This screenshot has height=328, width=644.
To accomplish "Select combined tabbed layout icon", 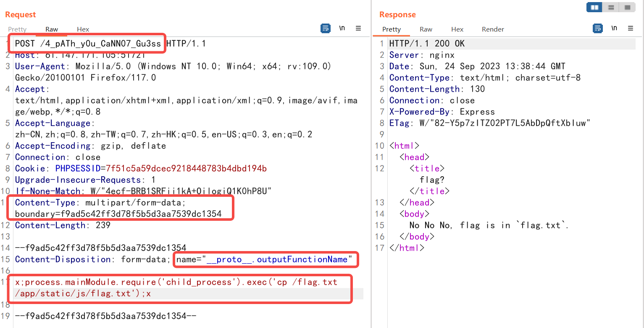I will [627, 7].
